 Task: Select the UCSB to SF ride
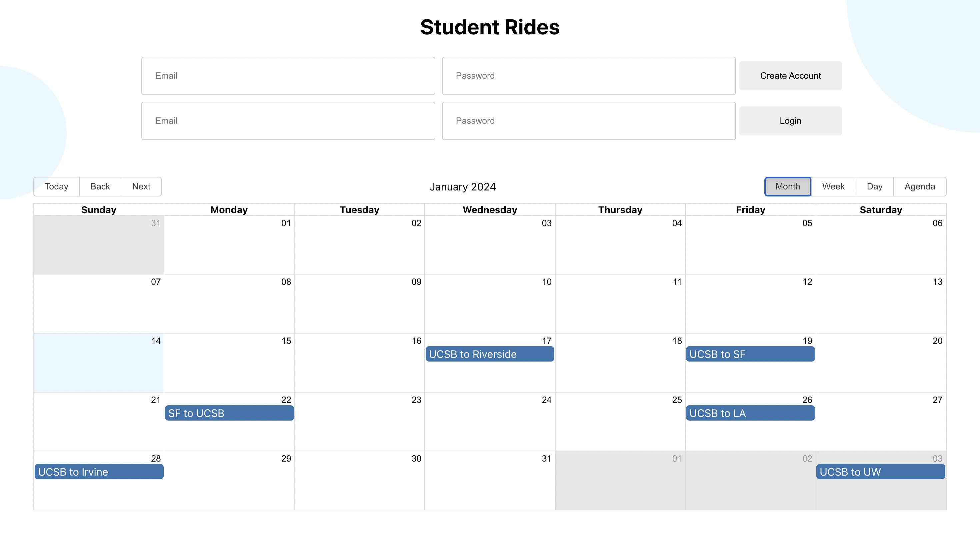click(x=750, y=354)
